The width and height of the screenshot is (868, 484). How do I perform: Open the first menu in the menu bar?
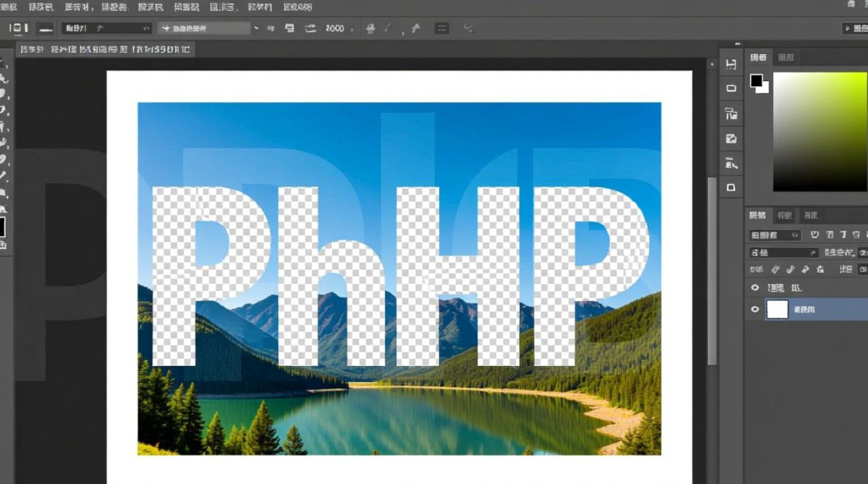10,7
